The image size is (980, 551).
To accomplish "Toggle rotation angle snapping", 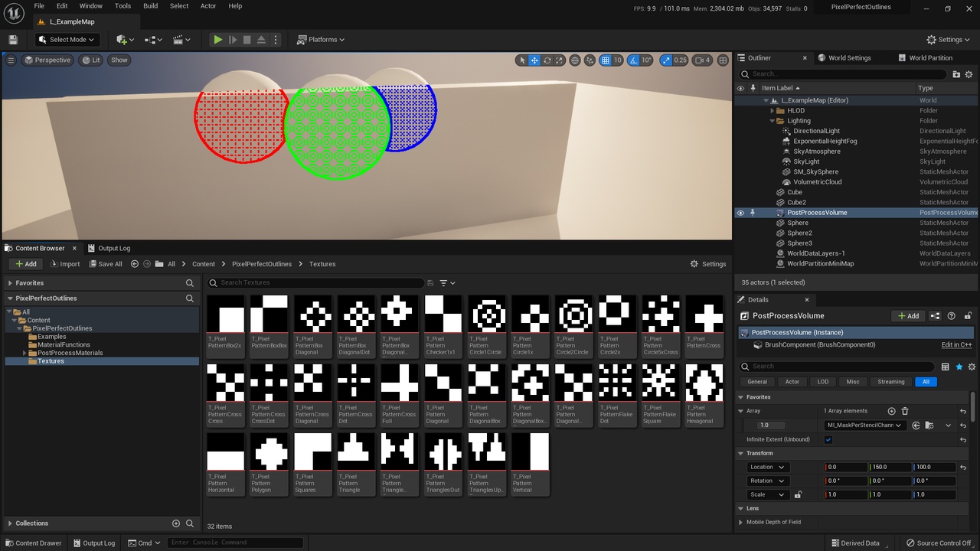I will (x=632, y=60).
